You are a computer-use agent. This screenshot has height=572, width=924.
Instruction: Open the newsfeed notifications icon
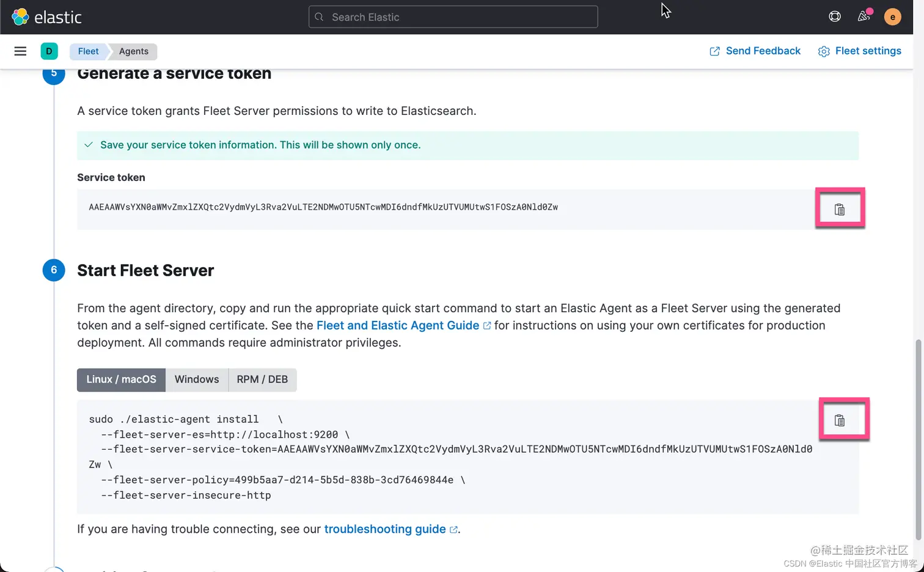click(864, 16)
